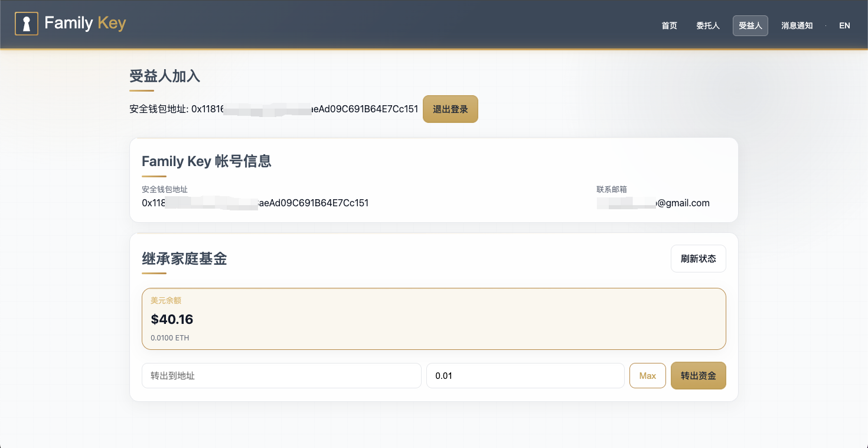Viewport: 868px width, 448px height.
Task: Open 消息通知 notifications
Action: [797, 25]
